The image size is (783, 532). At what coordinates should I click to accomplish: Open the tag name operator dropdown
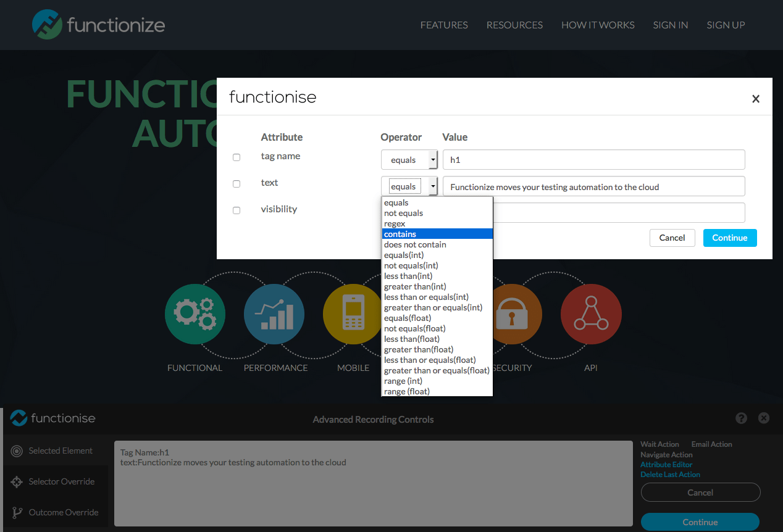[409, 160]
